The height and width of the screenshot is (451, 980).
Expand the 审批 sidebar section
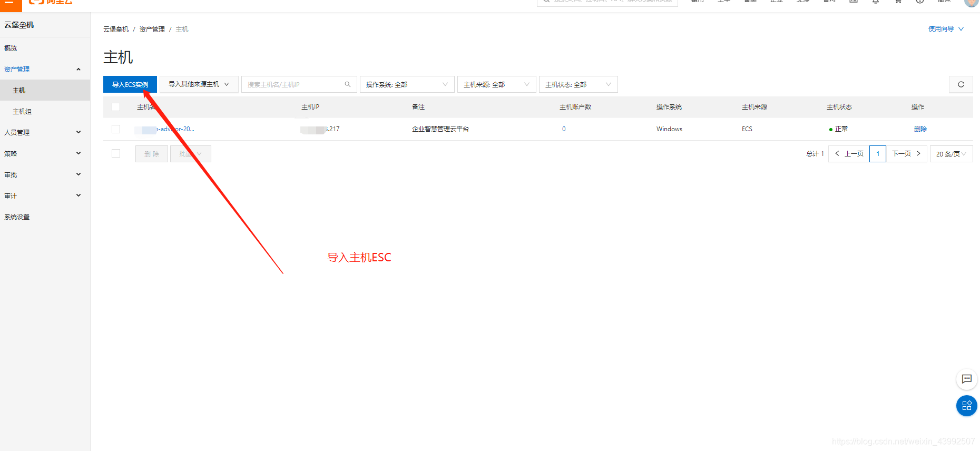click(x=45, y=174)
